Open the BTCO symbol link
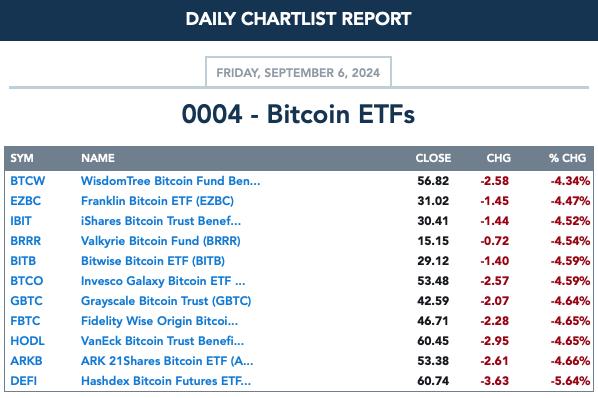Viewport: 598px width, 398px height. tap(27, 281)
